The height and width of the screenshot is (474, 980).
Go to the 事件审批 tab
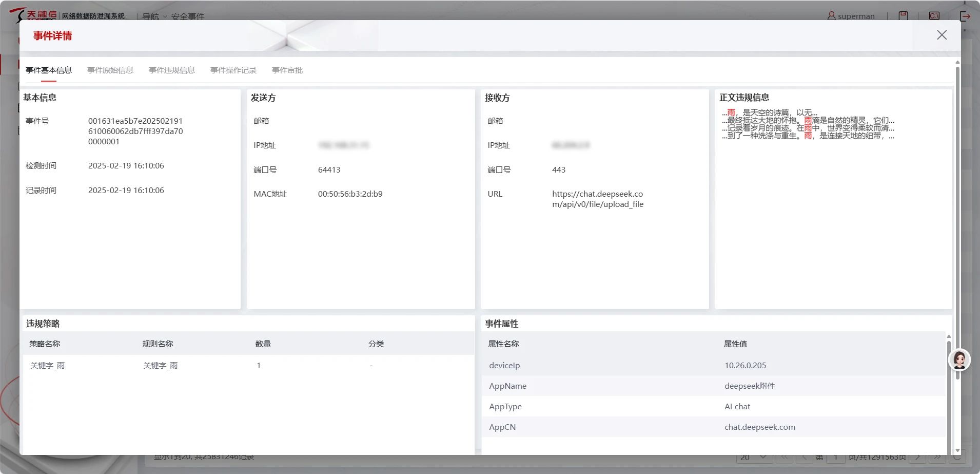(x=287, y=70)
